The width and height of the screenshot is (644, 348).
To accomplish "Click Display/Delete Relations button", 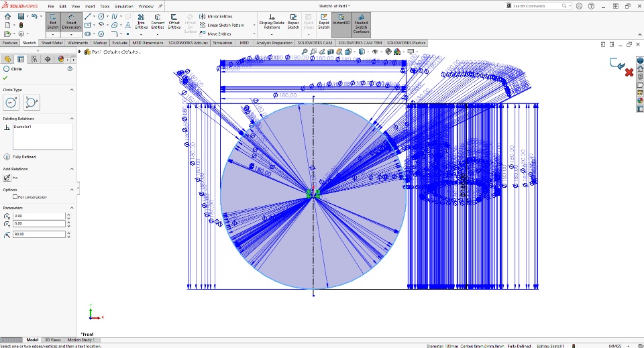I will tap(272, 21).
